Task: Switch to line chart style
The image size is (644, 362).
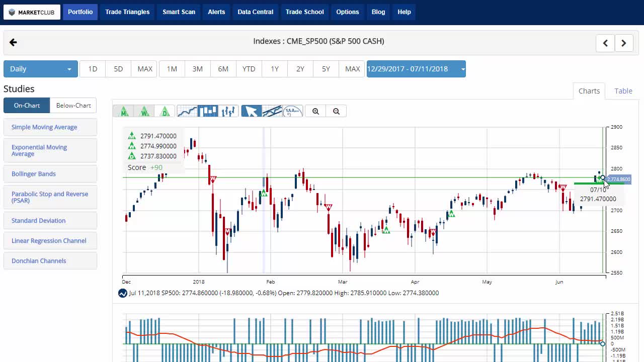Action: pos(187,111)
